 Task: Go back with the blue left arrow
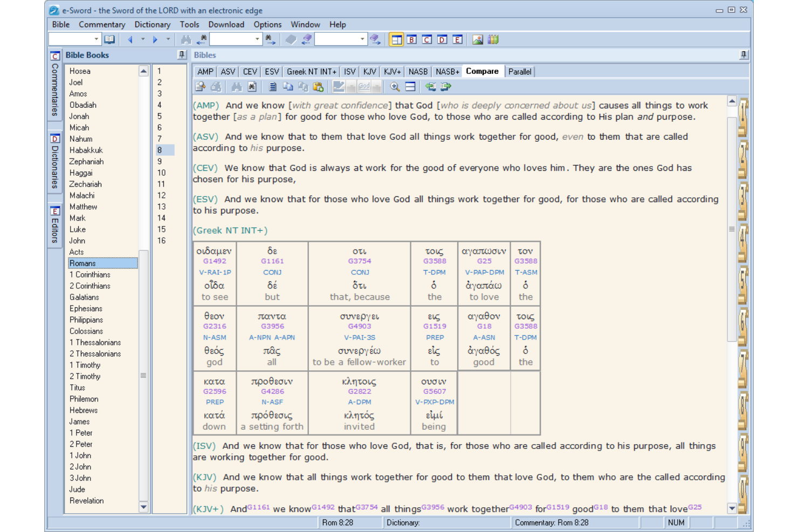click(130, 39)
